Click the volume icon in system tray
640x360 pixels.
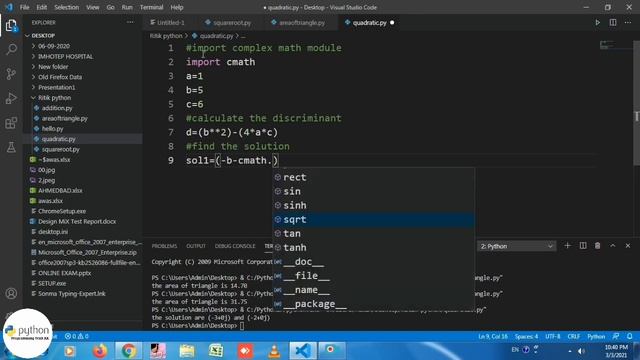click(581, 351)
